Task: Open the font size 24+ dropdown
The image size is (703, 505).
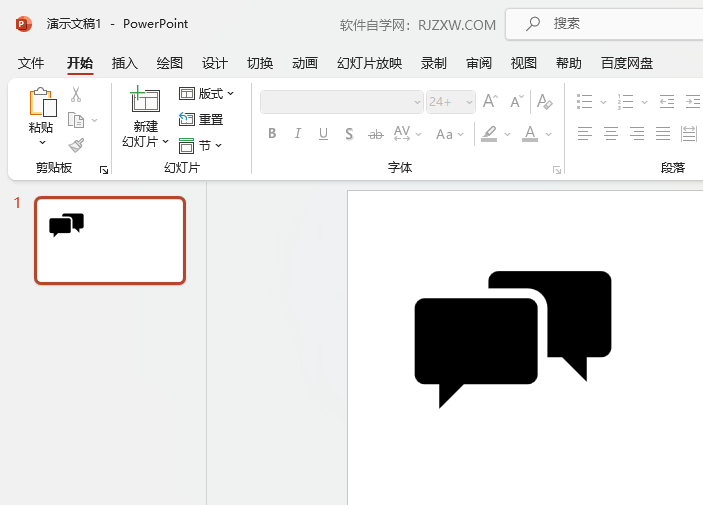Action: [469, 102]
